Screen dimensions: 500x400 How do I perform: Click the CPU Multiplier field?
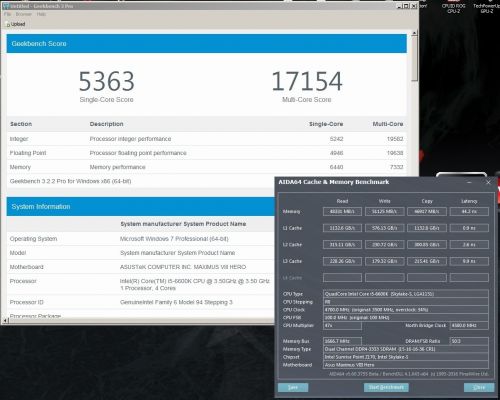pos(342,325)
